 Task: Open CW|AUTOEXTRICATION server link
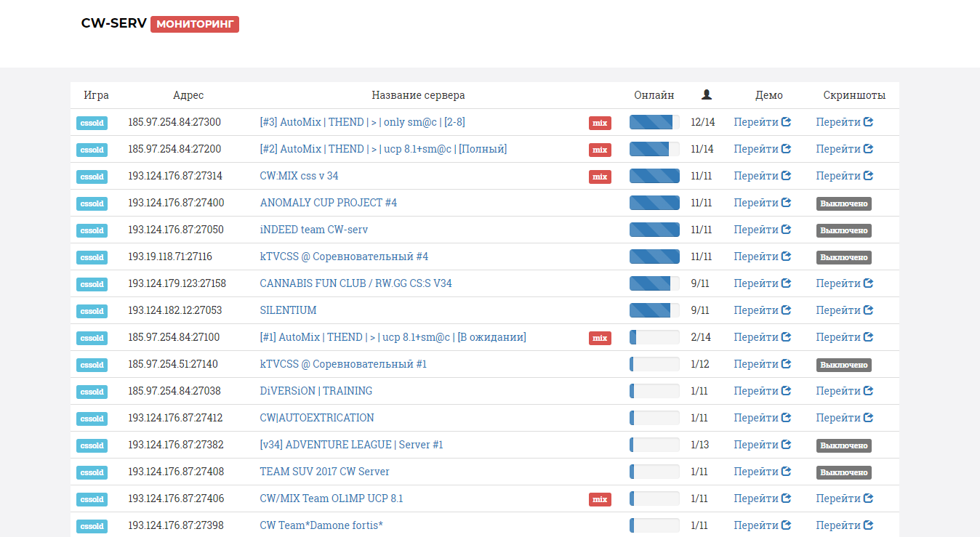coord(317,418)
